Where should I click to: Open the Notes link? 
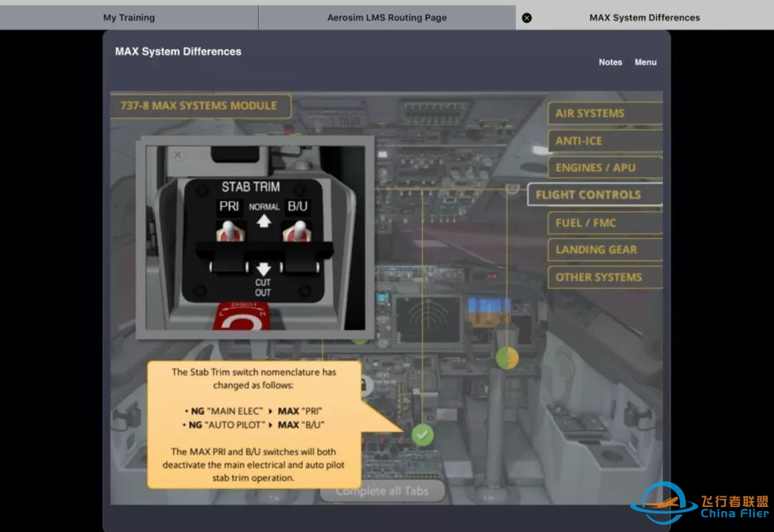pos(610,62)
